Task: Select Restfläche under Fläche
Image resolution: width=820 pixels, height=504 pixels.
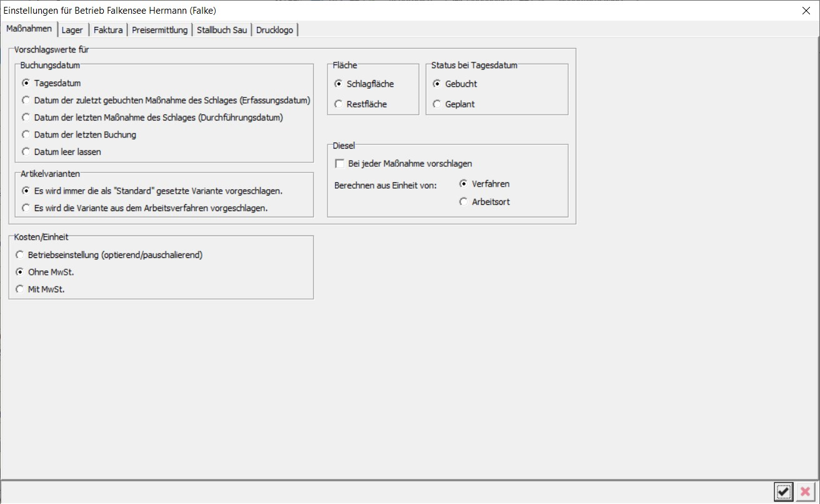Action: [338, 104]
